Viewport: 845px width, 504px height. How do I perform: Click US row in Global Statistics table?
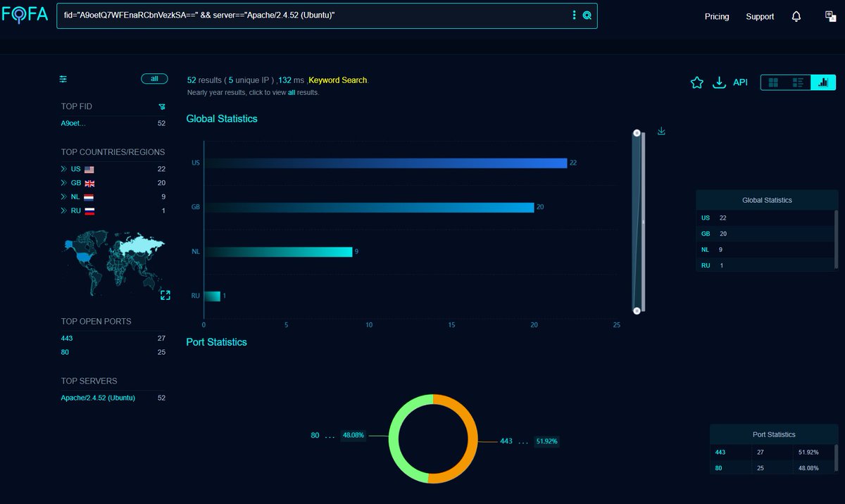click(765, 218)
